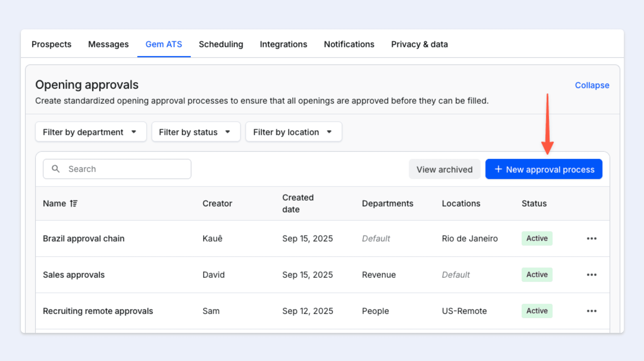Expand the Filter by department dropdown
Viewport: 644px width, 361px height.
(x=90, y=132)
